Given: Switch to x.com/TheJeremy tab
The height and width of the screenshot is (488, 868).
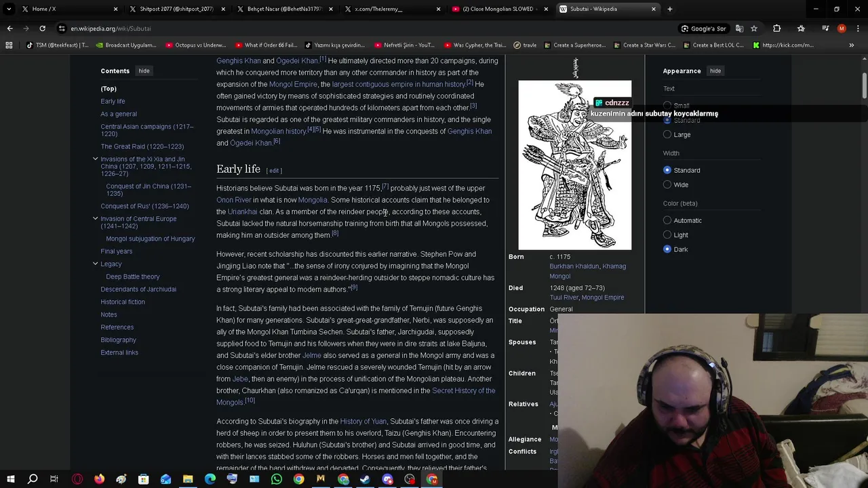Looking at the screenshot, I should coord(391,9).
